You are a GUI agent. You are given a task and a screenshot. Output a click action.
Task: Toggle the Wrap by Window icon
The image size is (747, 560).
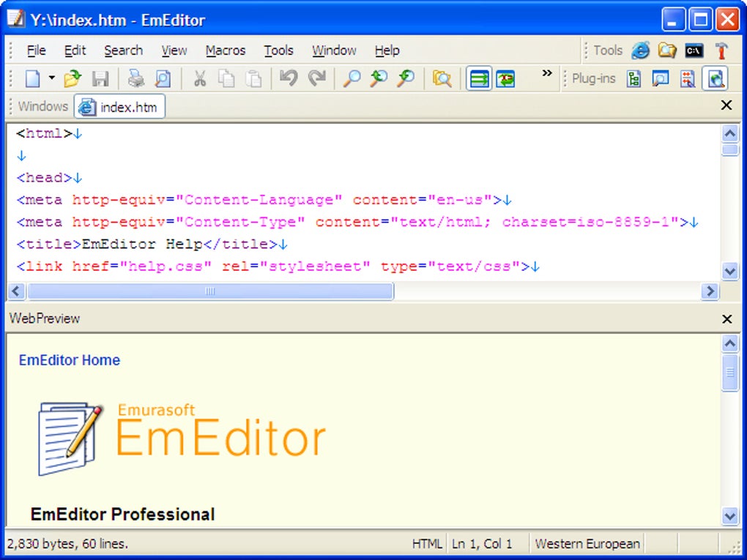pyautogui.click(x=479, y=78)
